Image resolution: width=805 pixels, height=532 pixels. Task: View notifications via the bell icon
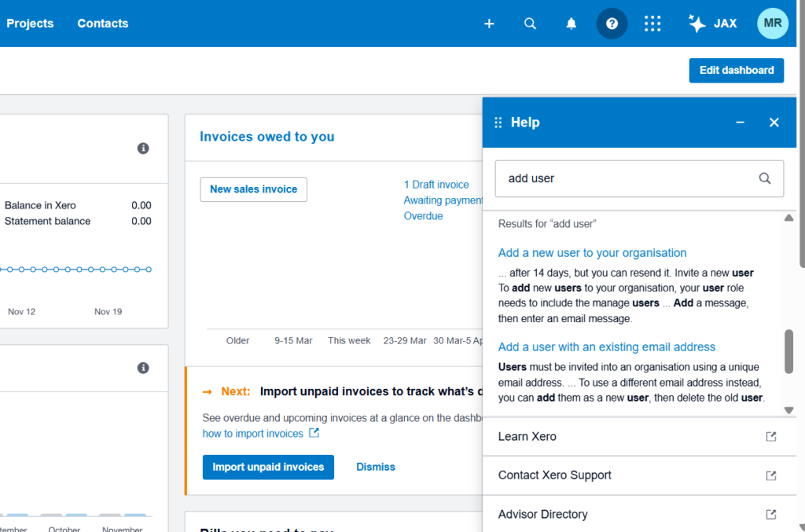571,23
